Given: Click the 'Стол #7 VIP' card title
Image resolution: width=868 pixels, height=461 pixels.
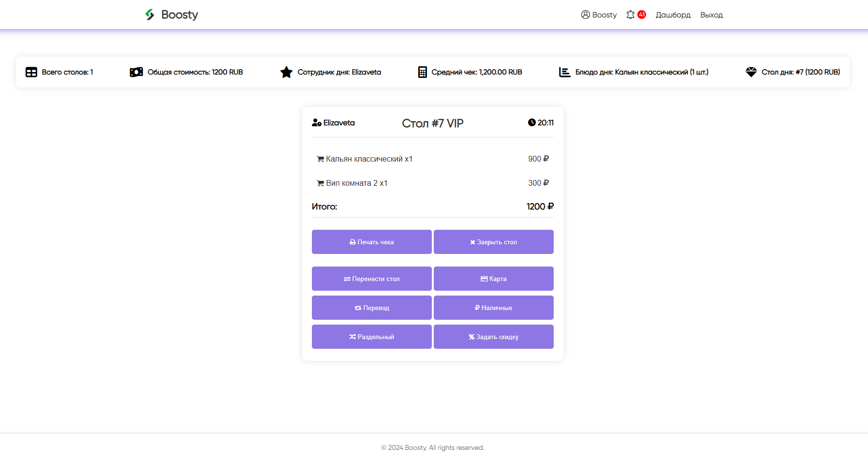Looking at the screenshot, I should (x=433, y=123).
